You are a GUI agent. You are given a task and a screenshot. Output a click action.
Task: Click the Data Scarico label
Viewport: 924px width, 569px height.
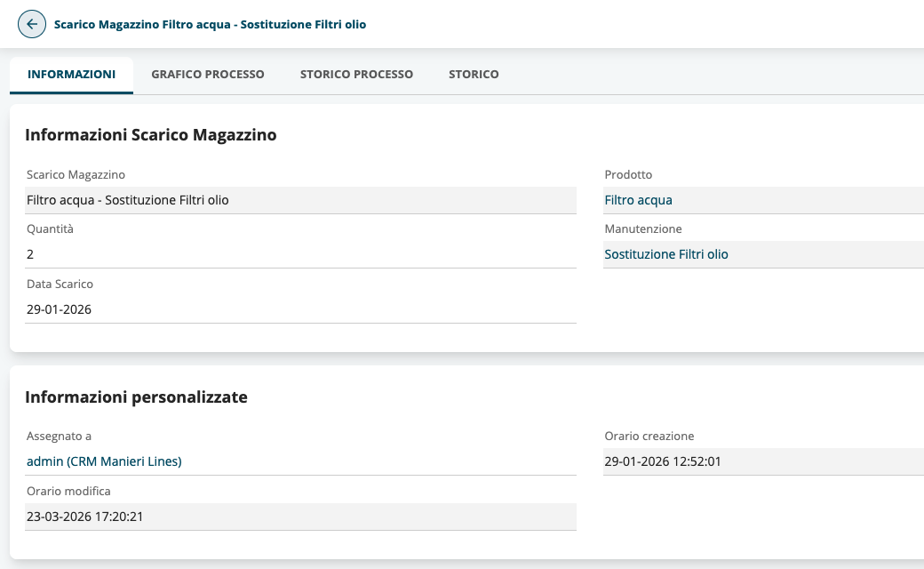tap(60, 284)
